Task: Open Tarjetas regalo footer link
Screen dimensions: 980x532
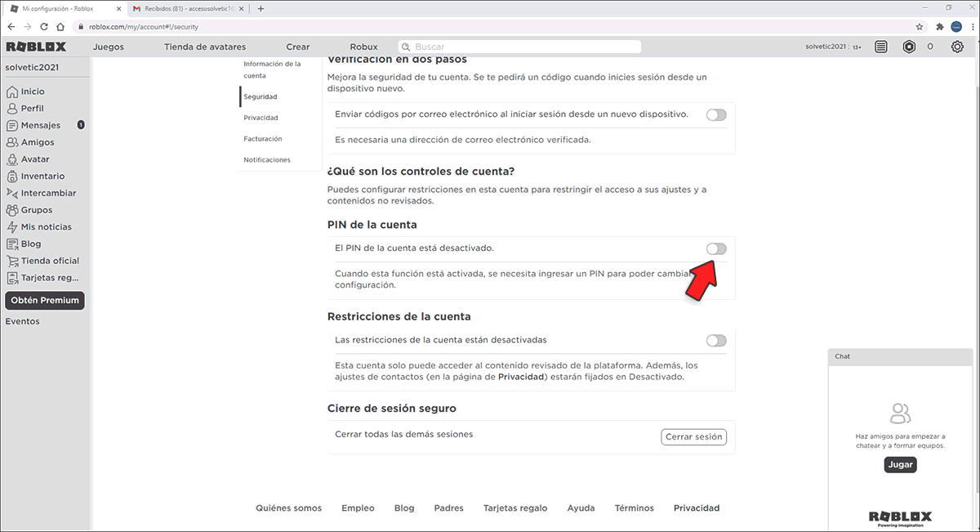Action: [x=515, y=508]
